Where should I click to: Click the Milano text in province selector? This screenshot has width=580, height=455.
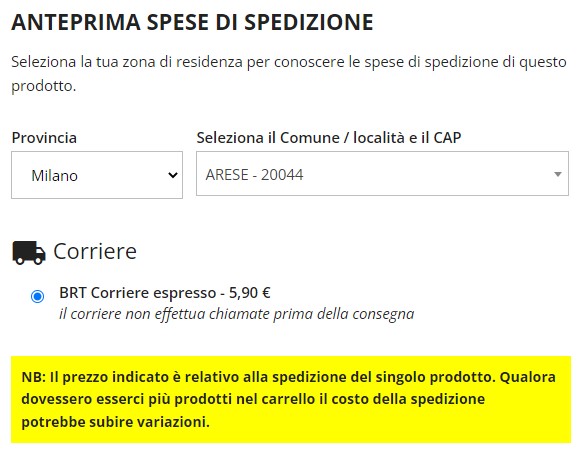point(55,175)
